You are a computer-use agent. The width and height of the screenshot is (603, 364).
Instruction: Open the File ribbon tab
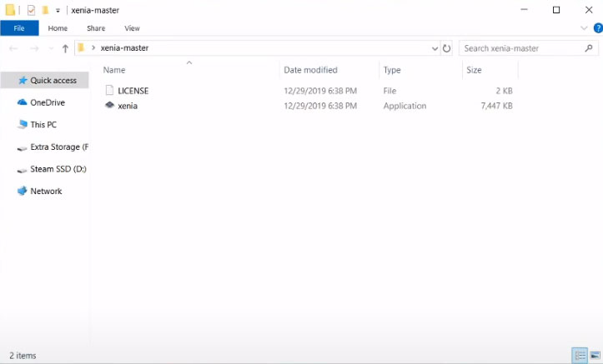click(x=19, y=28)
